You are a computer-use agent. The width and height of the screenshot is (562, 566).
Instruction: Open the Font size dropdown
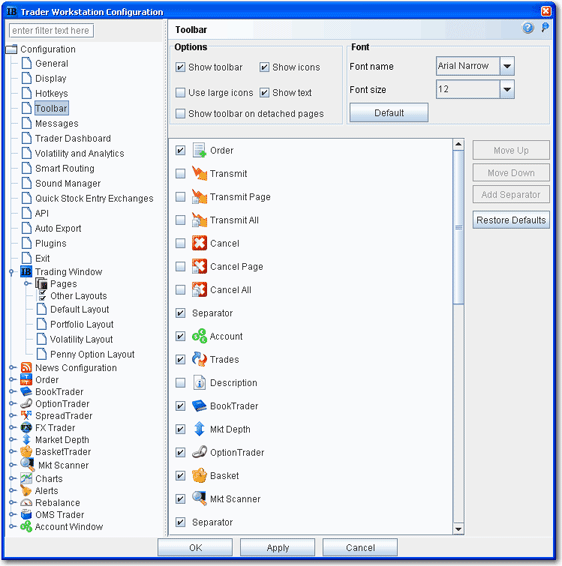point(507,89)
